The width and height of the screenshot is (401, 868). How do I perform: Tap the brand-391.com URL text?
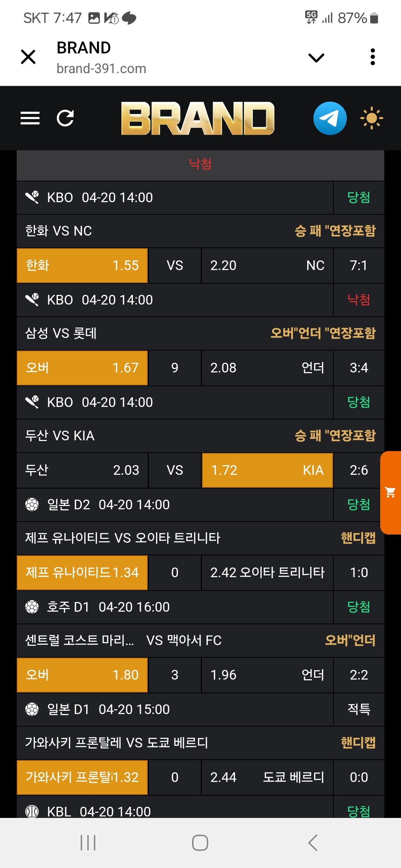tap(101, 69)
